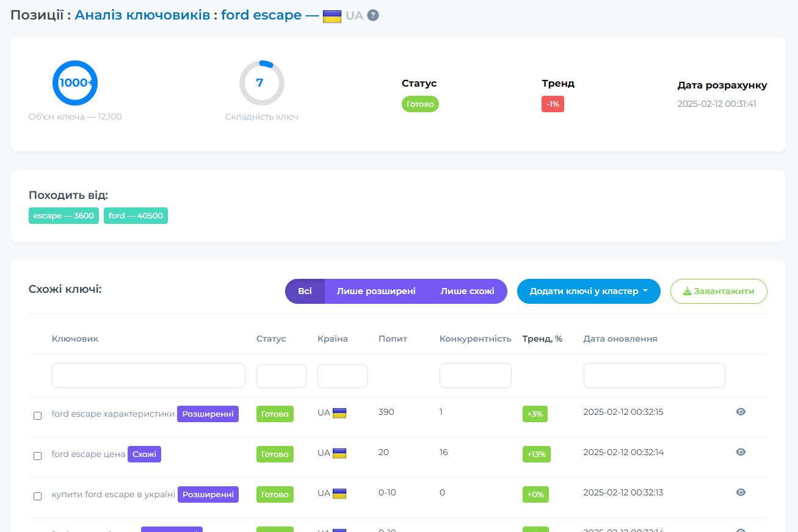
Task: Click Розширенні tag on купити ford escape в україні
Action: tap(208, 494)
